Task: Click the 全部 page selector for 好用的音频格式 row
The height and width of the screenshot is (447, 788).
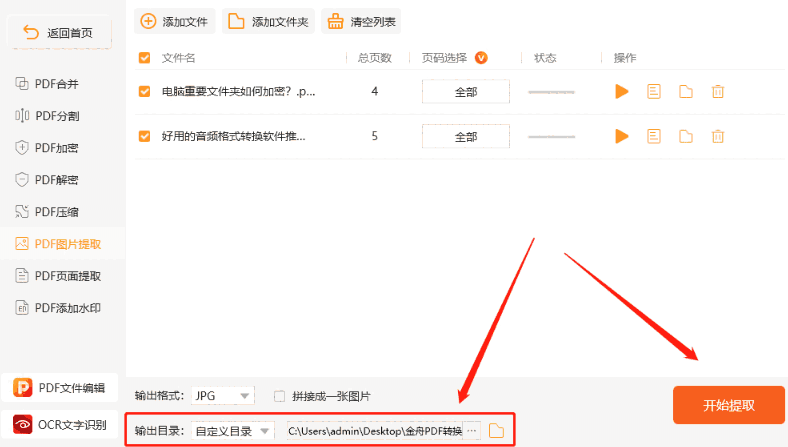Action: point(466,136)
